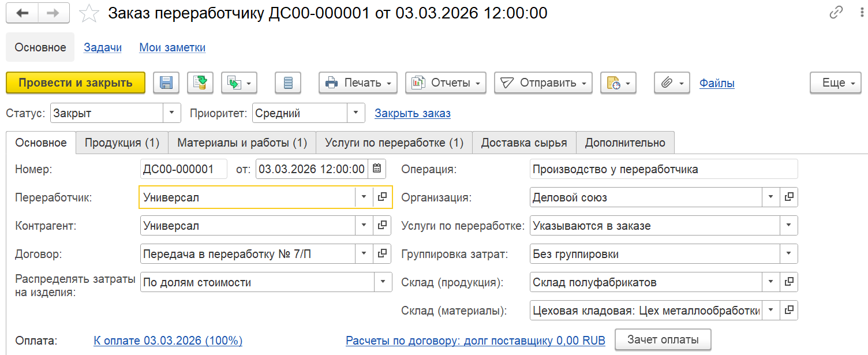
Task: Open the Закрыть заказ link
Action: click(x=413, y=113)
